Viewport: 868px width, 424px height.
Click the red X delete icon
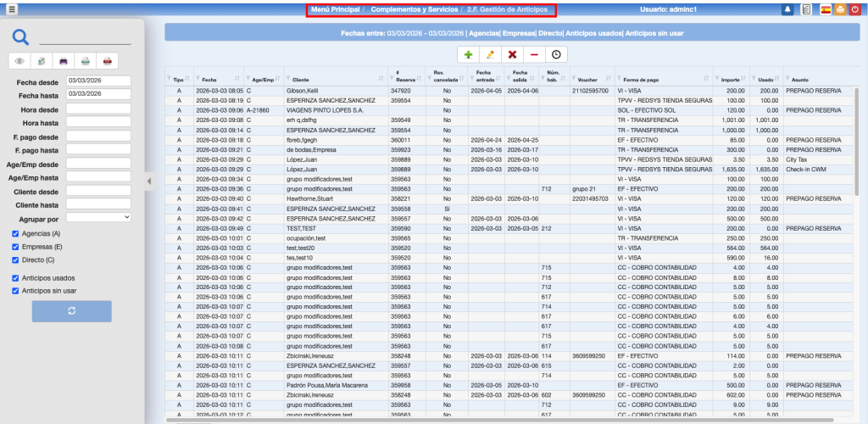pos(512,54)
